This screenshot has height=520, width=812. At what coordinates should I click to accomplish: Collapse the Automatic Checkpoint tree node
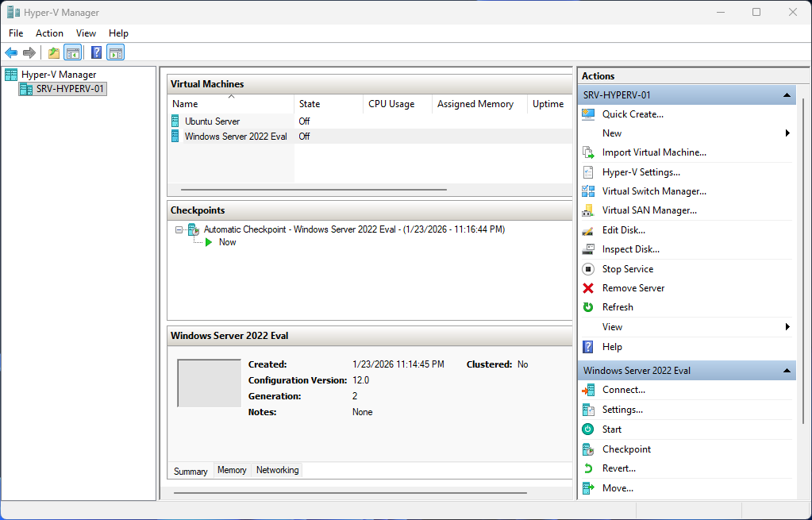pos(179,229)
